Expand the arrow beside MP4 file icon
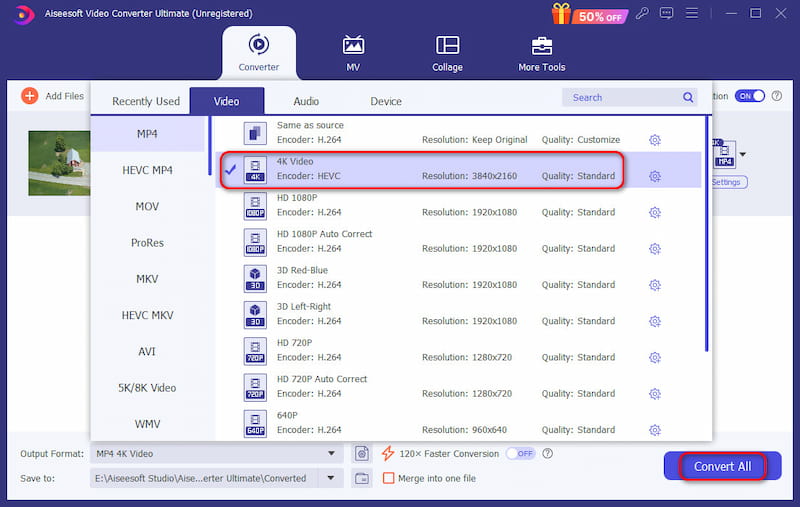This screenshot has width=800, height=507. coord(743,155)
